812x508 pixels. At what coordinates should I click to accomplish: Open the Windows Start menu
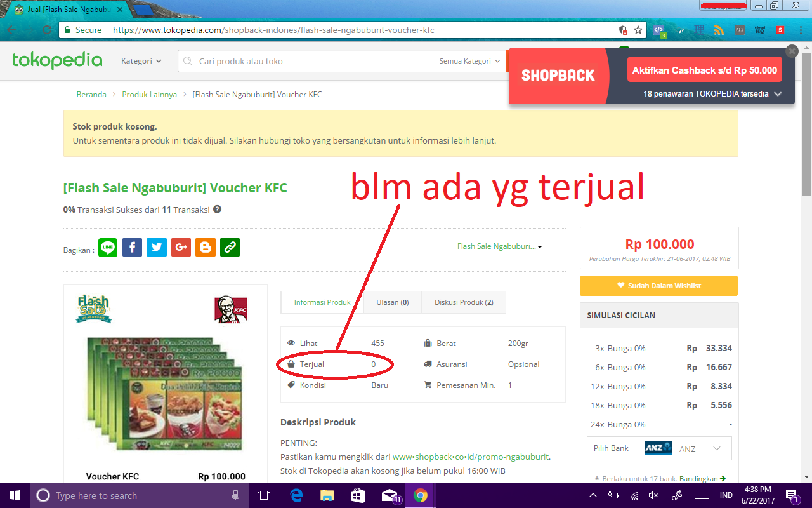click(x=15, y=495)
